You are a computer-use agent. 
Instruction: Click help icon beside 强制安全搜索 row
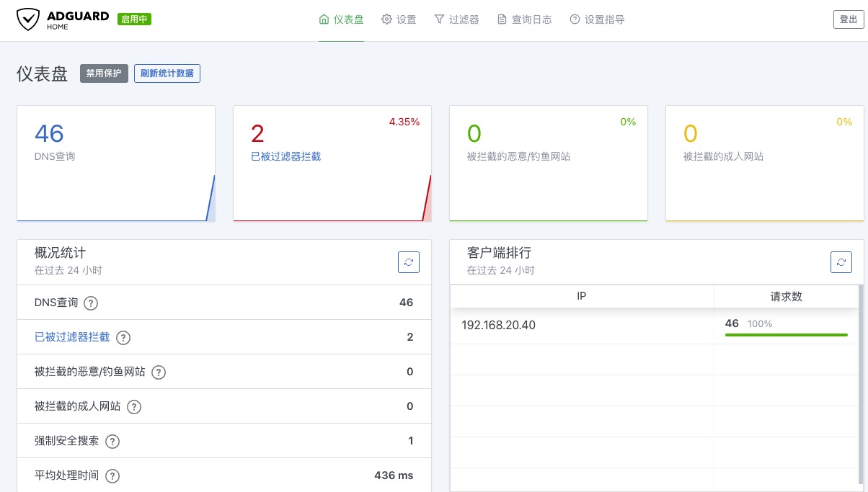point(112,442)
